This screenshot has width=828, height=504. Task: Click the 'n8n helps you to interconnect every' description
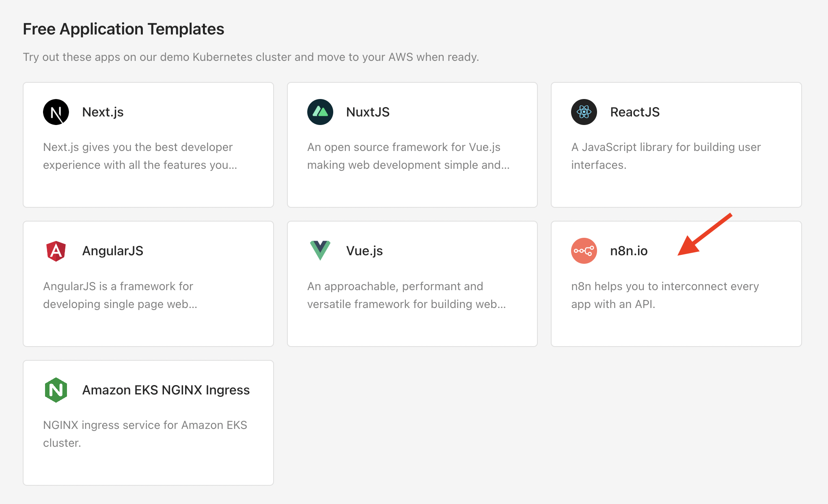tap(665, 295)
